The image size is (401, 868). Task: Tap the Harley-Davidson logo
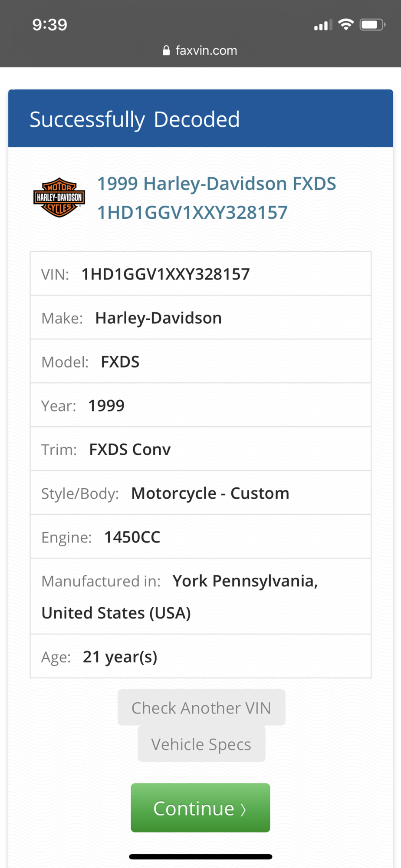(59, 197)
